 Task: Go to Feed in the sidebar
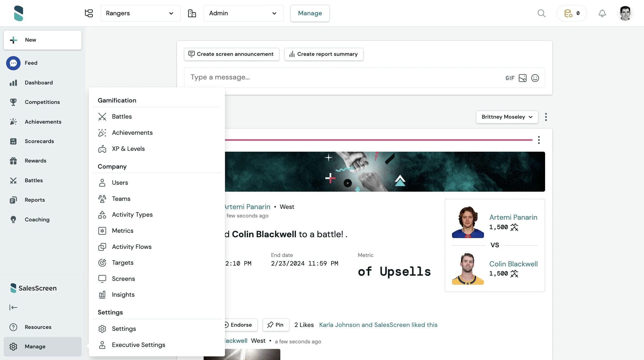(43, 63)
